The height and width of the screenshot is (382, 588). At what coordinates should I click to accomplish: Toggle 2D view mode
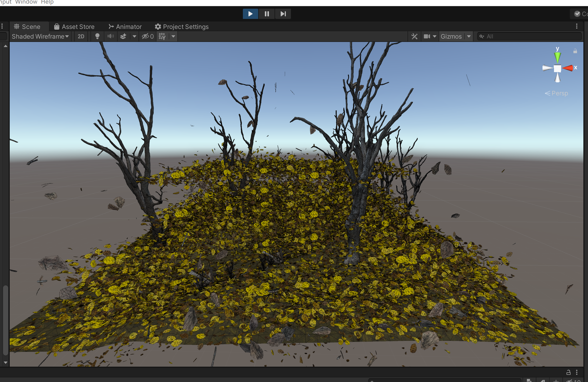click(81, 36)
